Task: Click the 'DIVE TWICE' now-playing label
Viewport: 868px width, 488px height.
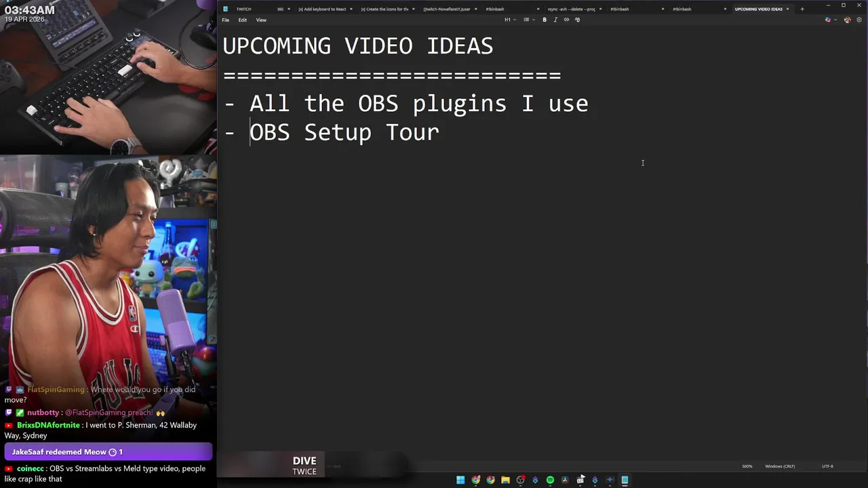Action: click(304, 466)
